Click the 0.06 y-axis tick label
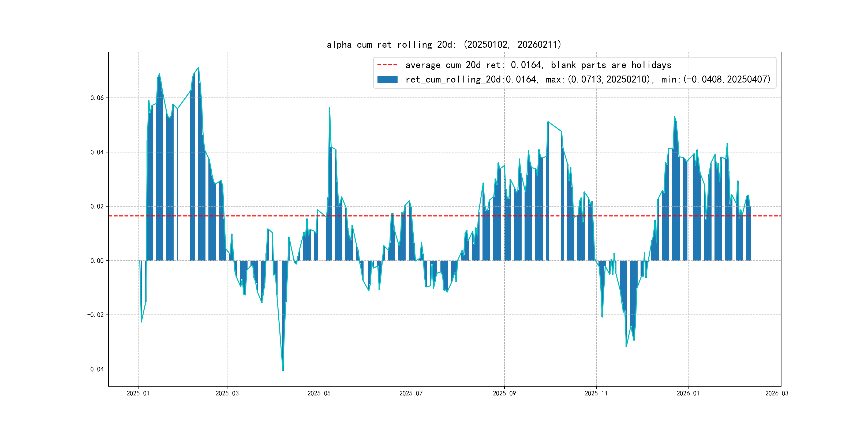This screenshot has width=868, height=434. pyautogui.click(x=97, y=98)
